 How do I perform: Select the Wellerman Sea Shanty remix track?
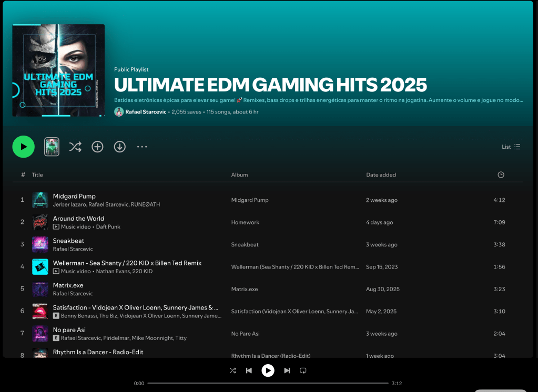pyautogui.click(x=127, y=263)
